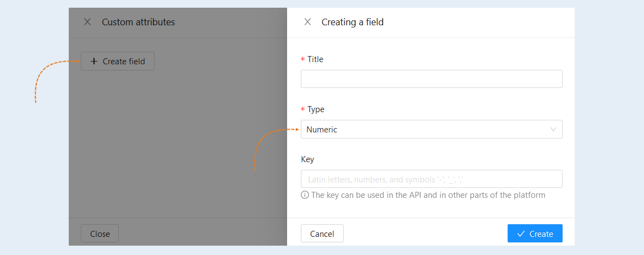The image size is (644, 255).
Task: Click the Key field label
Action: click(x=307, y=159)
